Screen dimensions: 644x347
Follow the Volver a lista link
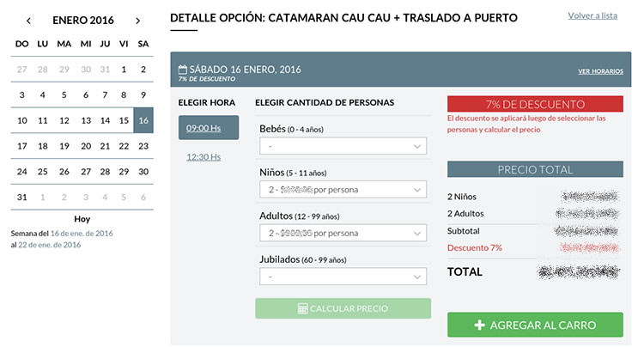pos(592,15)
